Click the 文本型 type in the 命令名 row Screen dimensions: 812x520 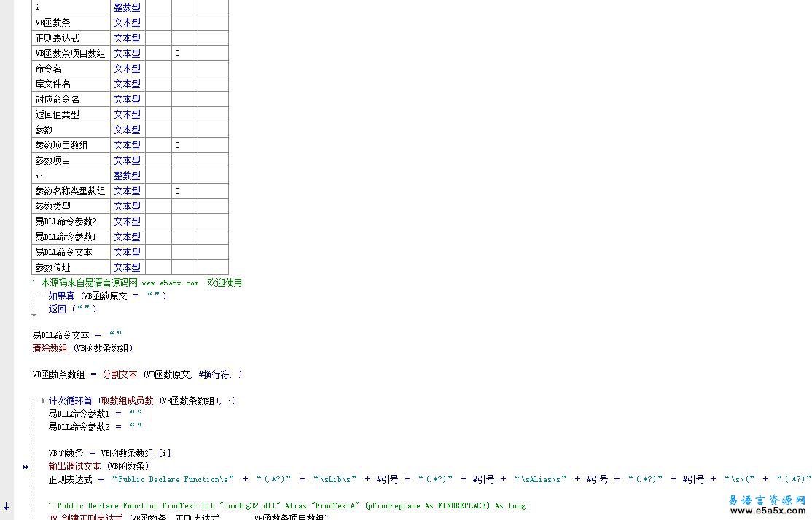128,68
